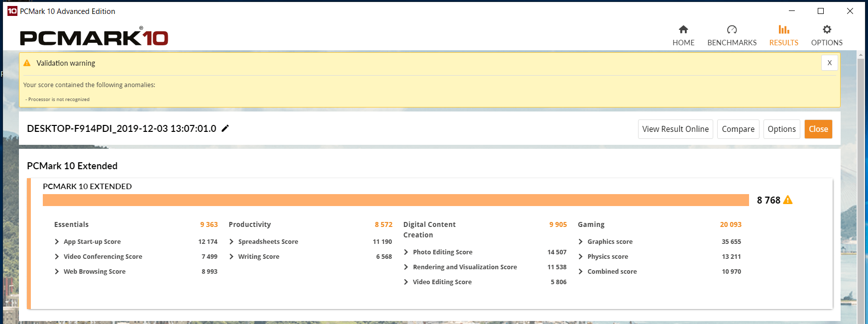Click the Essentials heading
The width and height of the screenshot is (868, 324).
point(71,224)
